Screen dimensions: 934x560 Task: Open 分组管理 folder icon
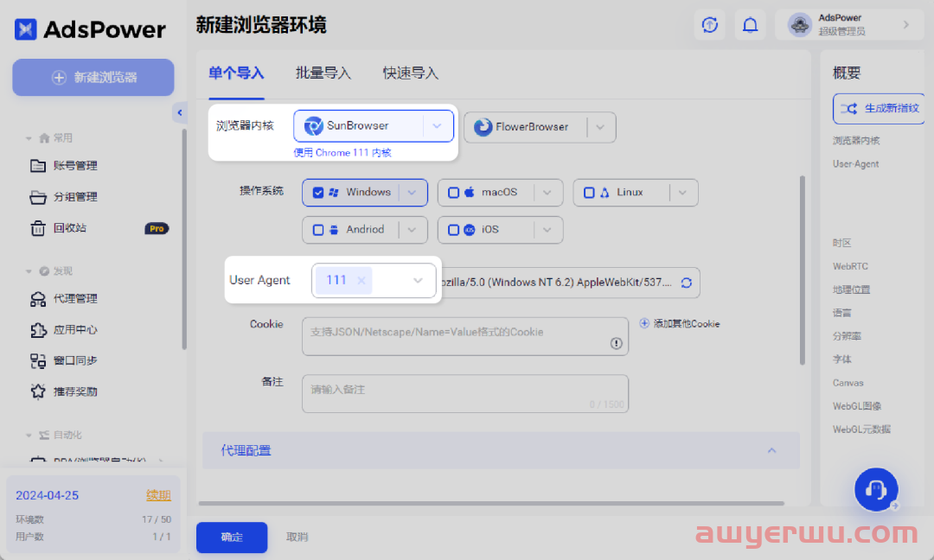tap(37, 197)
